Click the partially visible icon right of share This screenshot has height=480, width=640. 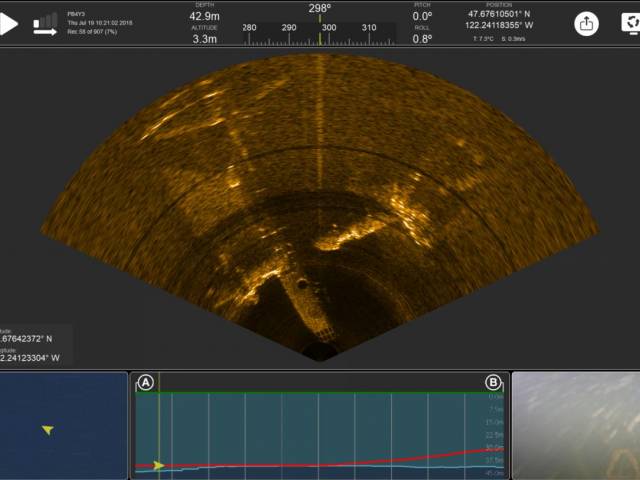pos(630,23)
